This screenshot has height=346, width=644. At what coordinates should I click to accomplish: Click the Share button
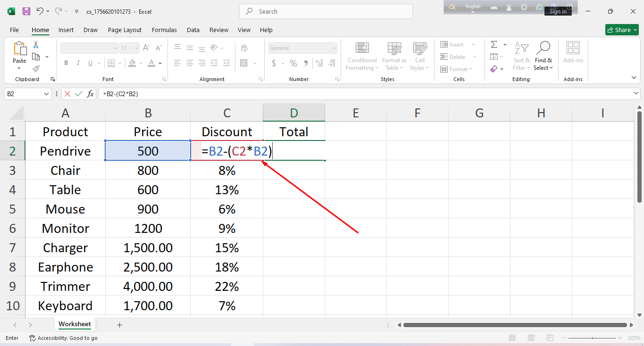622,30
